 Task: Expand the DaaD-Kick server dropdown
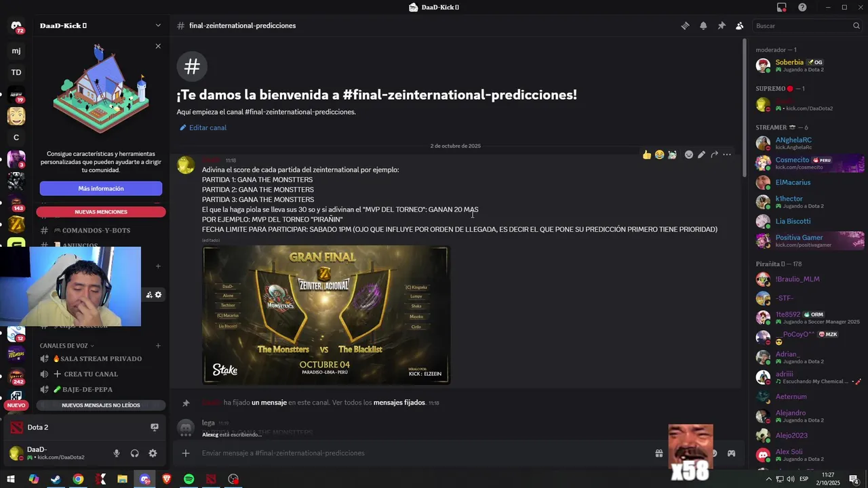point(158,26)
